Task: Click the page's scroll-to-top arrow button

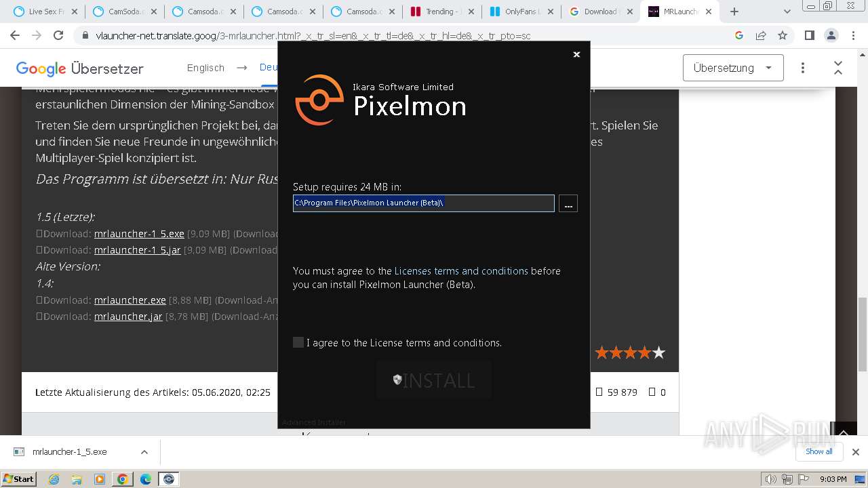Action: [844, 432]
